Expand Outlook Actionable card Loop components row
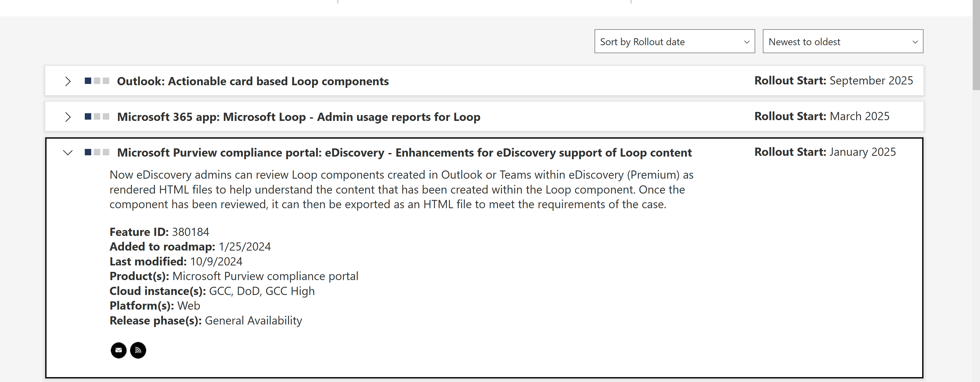Viewport: 980px width, 382px height. tap(68, 81)
